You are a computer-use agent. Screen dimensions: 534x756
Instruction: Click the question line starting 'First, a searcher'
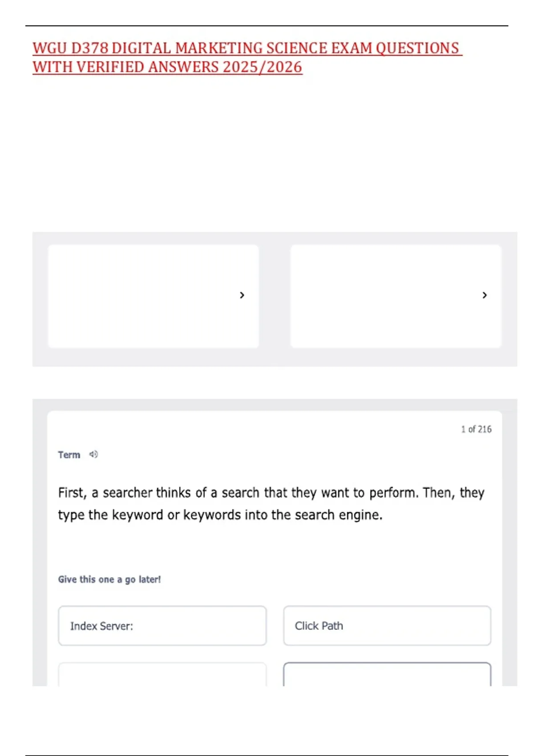[x=271, y=493]
